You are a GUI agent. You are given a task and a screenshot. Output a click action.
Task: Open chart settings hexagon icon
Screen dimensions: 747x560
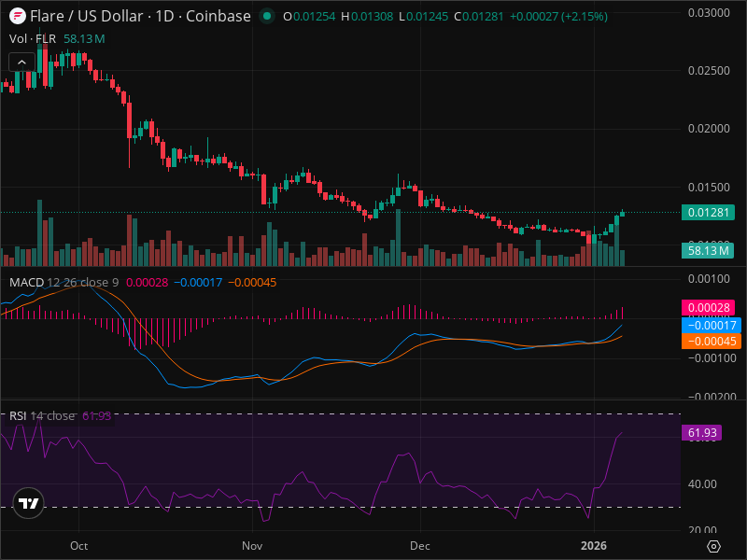point(713,546)
